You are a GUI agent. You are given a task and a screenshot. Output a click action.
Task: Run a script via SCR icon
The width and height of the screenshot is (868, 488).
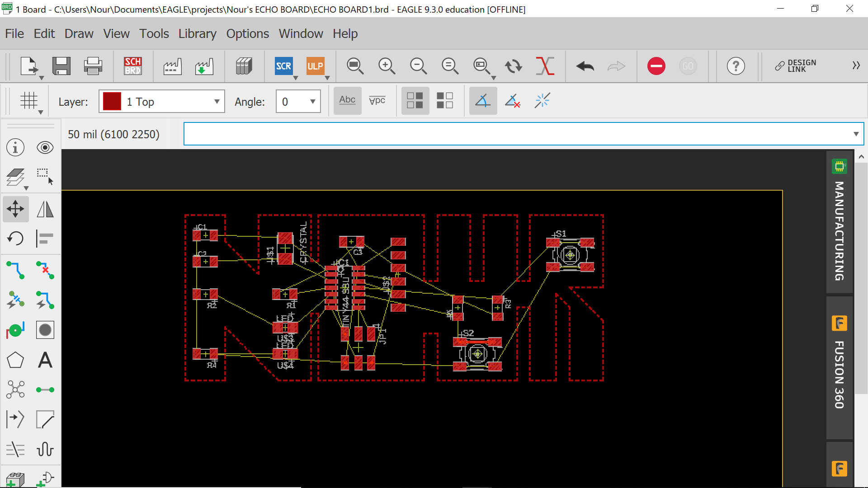point(283,66)
